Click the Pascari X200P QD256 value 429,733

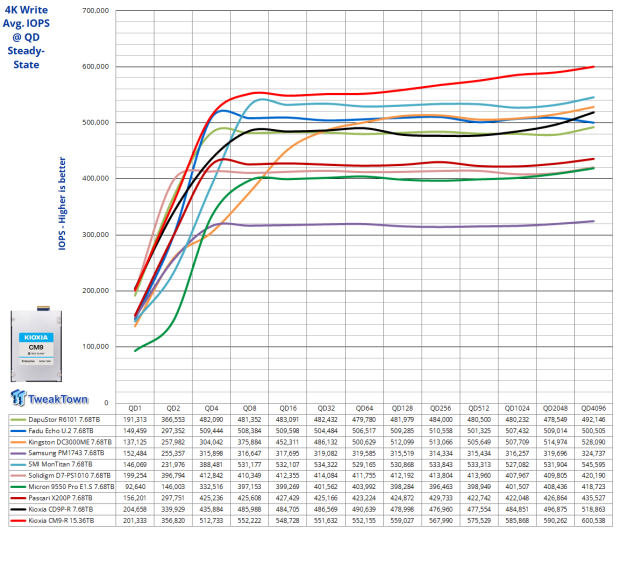[441, 498]
